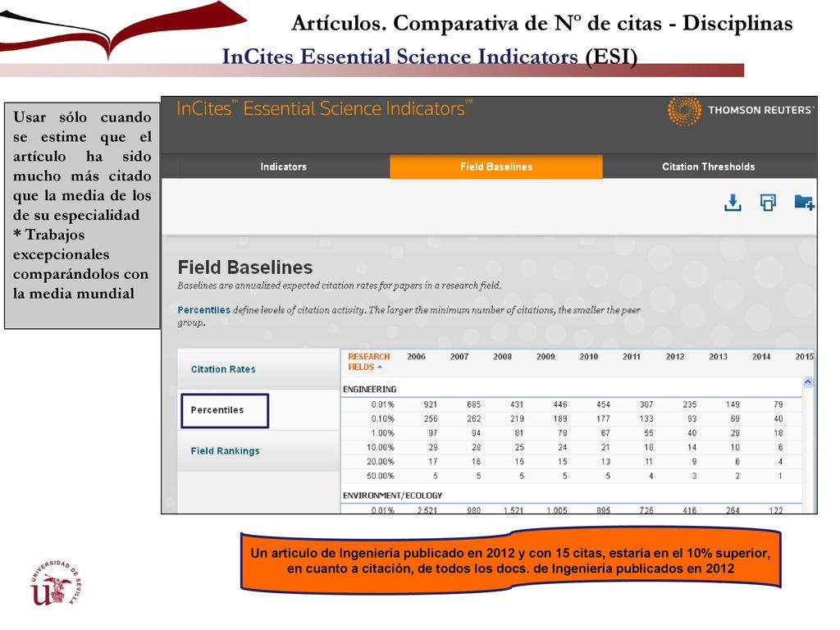
Task: Click the value 14 in the 10.00% row
Action: 692,447
